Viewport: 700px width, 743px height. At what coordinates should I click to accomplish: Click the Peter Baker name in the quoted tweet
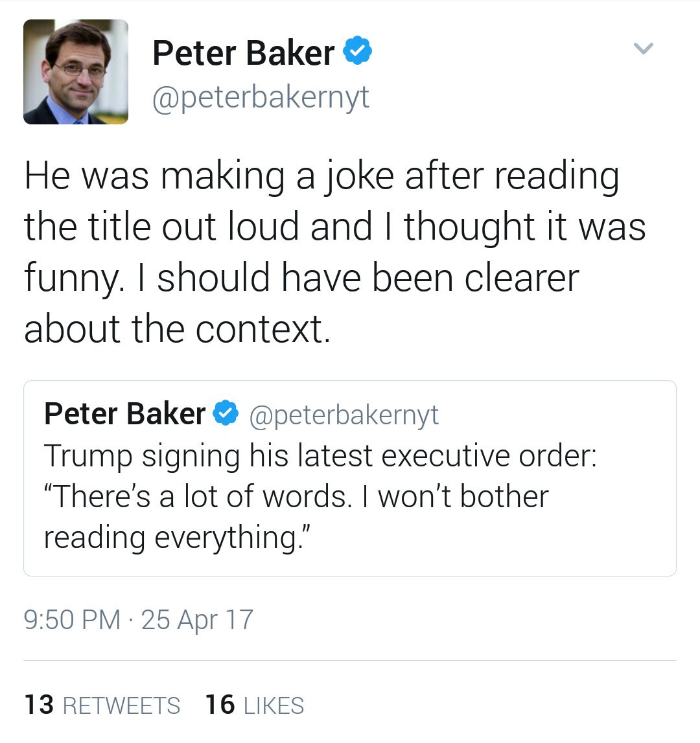tap(124, 414)
